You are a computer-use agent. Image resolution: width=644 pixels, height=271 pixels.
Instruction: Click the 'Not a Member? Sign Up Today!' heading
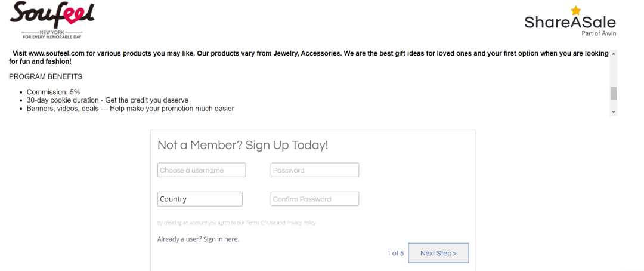point(243,145)
